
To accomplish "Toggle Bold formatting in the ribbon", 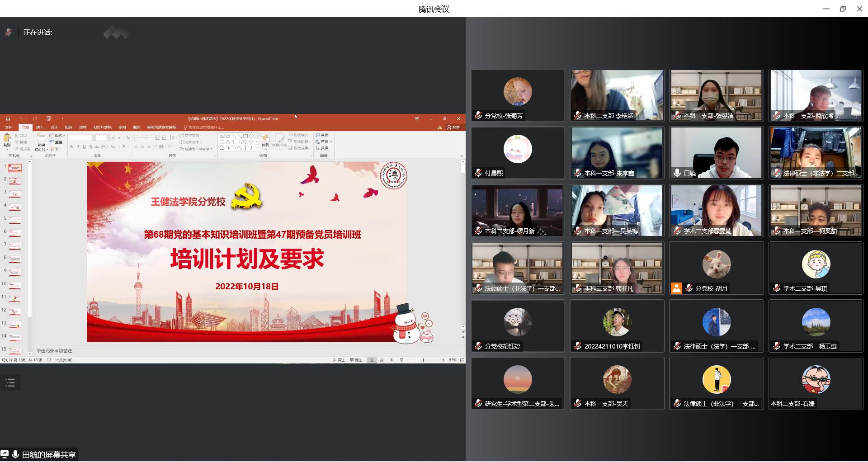I will click(x=71, y=147).
